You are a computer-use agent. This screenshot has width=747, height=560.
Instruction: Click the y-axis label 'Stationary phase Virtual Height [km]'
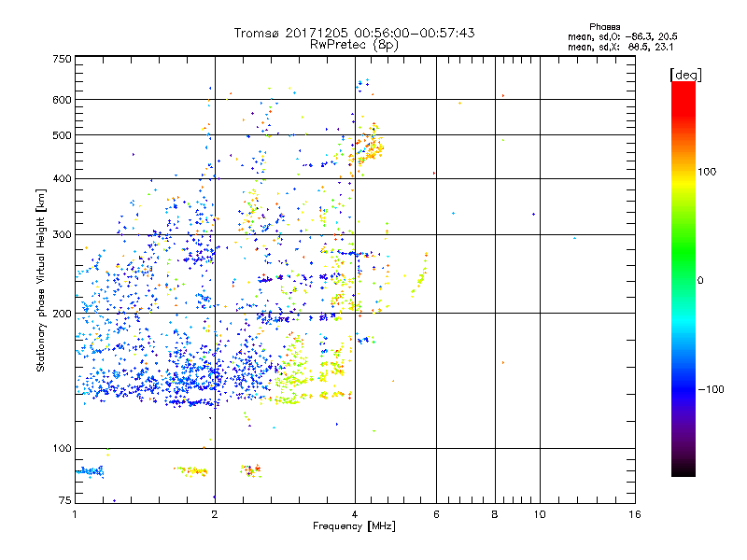pyautogui.click(x=40, y=280)
